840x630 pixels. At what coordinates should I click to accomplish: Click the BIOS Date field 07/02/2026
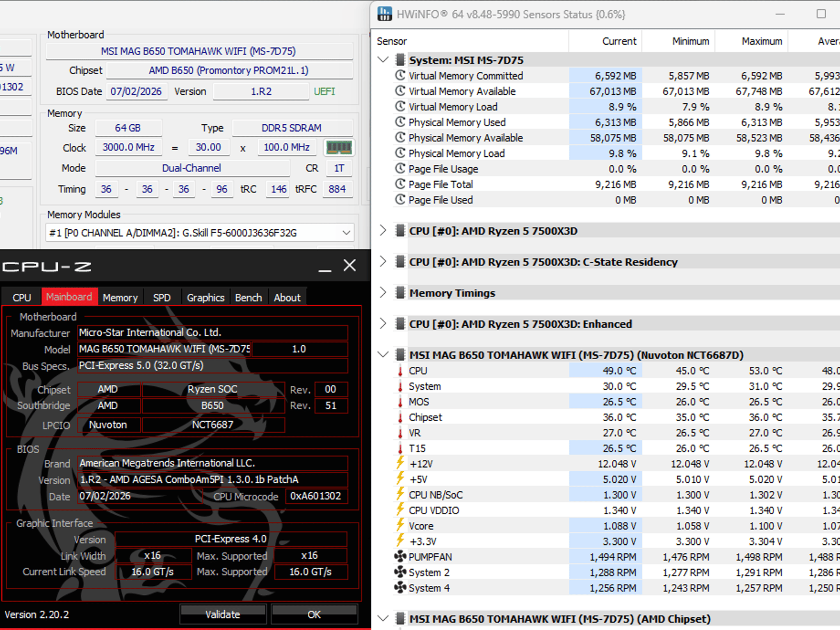point(137,91)
